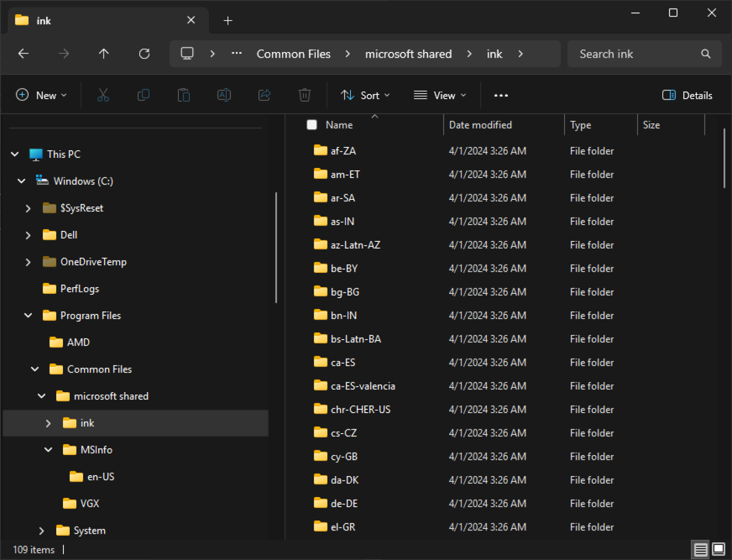Open the Sort dropdown
This screenshot has width=732, height=560.
coord(365,95)
